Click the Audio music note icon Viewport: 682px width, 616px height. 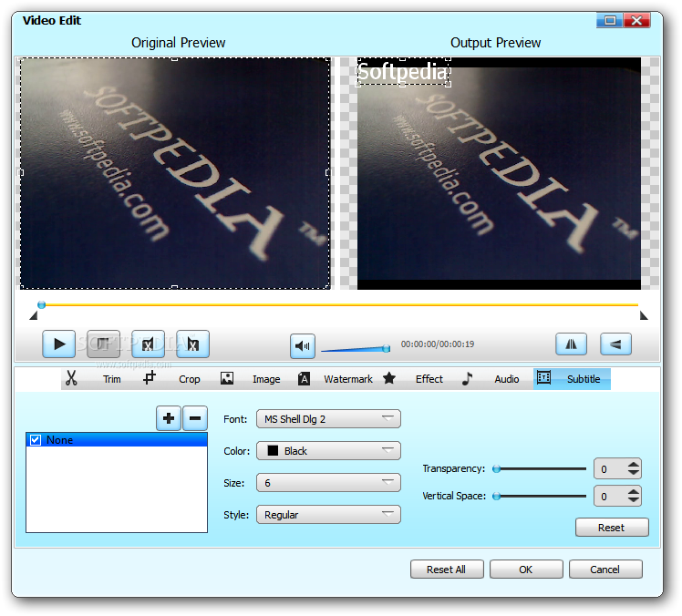tap(467, 378)
